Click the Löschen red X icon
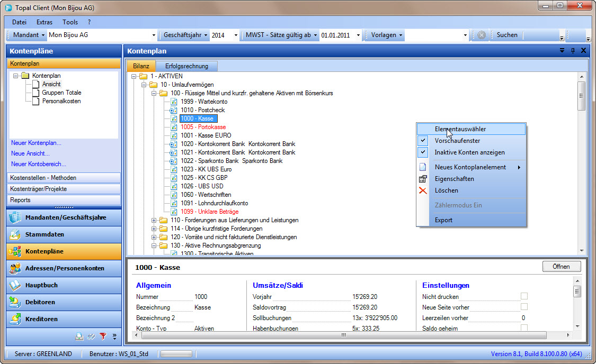Viewport: 596px width, 364px height. pos(423,190)
